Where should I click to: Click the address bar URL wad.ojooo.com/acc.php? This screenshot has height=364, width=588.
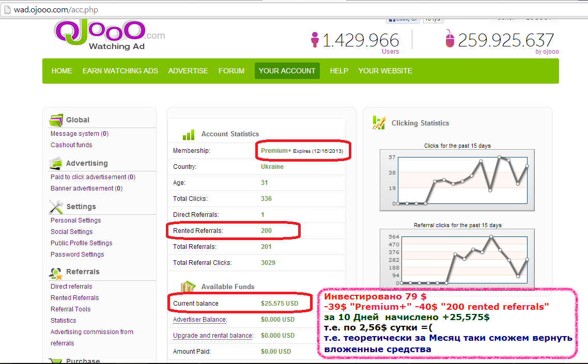point(56,10)
